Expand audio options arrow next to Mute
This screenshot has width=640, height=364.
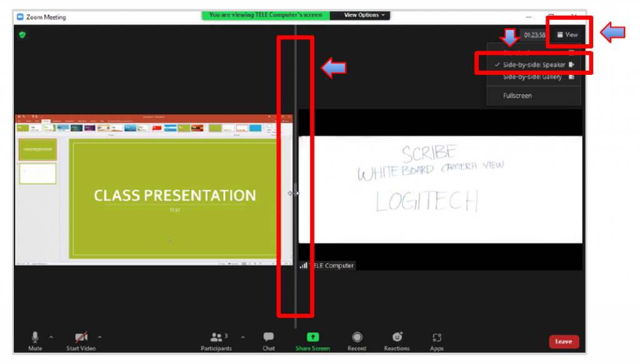(x=51, y=337)
